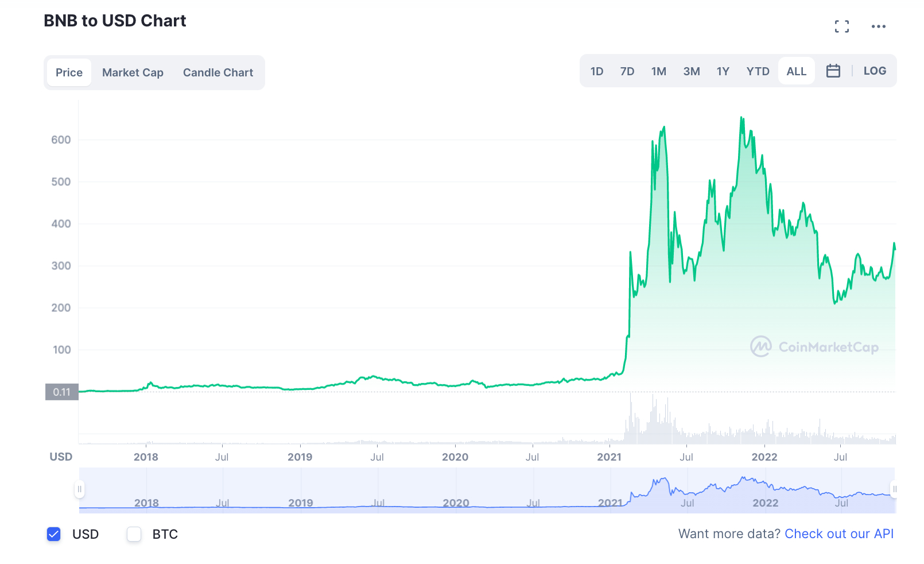Select the 1D time range
Image resolution: width=924 pixels, height=564 pixels.
tap(597, 70)
